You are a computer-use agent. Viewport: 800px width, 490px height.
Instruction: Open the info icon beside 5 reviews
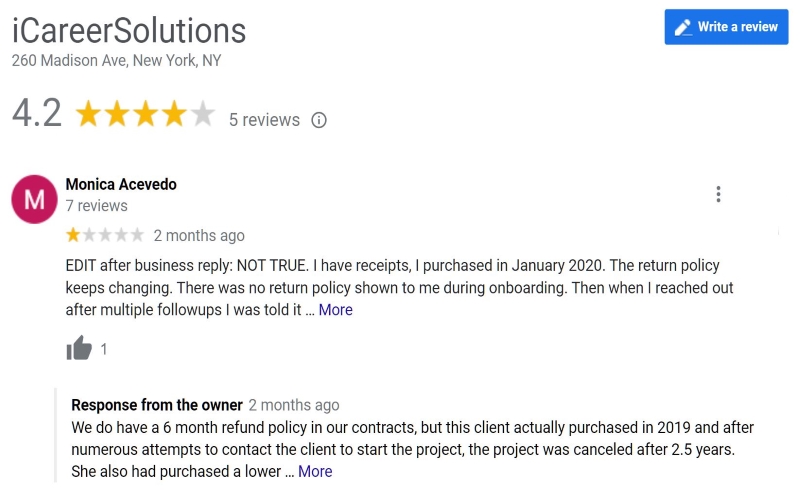[319, 120]
